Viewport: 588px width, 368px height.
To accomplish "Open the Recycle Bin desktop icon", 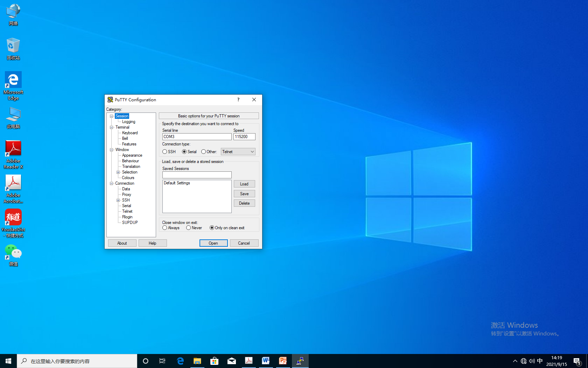I will click(13, 49).
